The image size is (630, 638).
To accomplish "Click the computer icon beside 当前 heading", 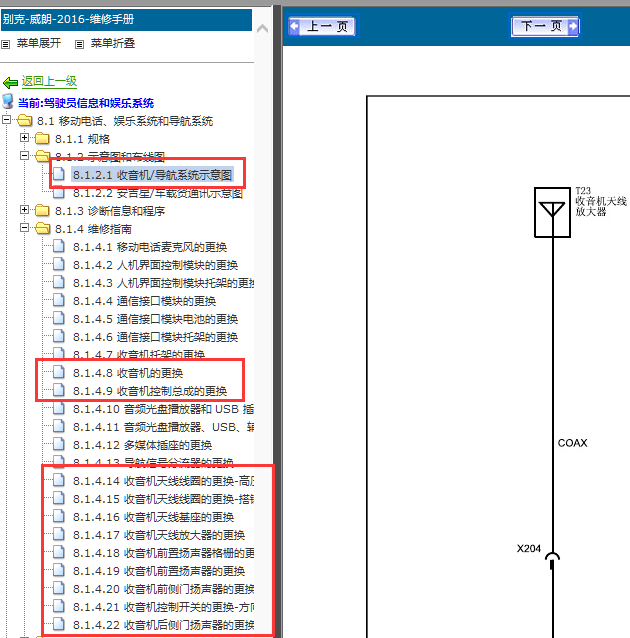I will coord(8,102).
